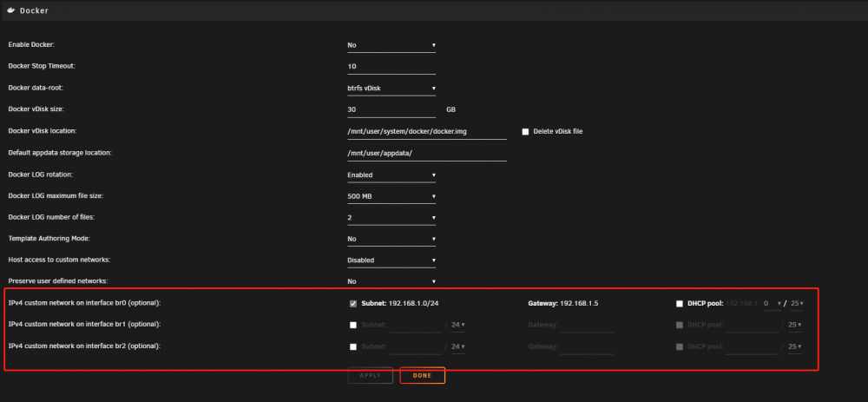Click the br0 Gateway value 192.168.1.5
The height and width of the screenshot is (402, 868).
tap(580, 303)
